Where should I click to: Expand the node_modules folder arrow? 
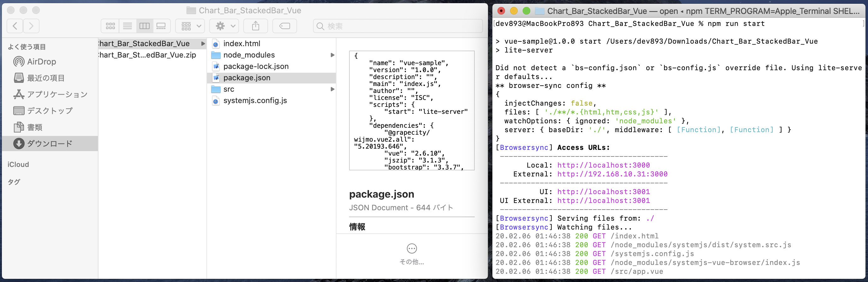333,55
